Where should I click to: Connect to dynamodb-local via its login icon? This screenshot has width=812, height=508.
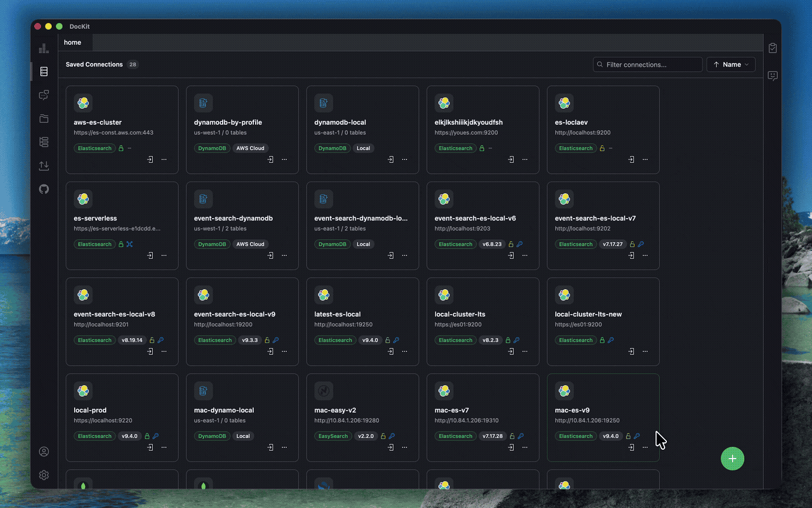[x=391, y=159]
